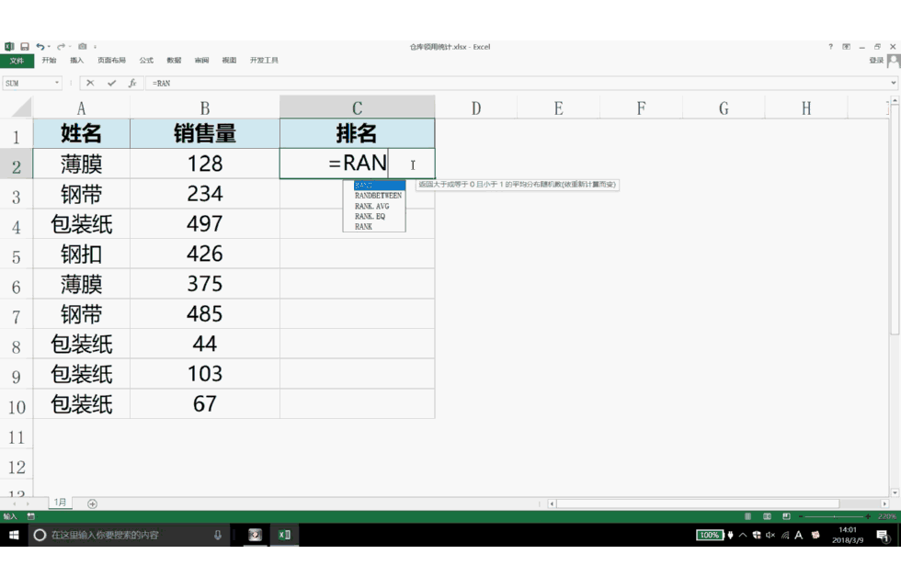The width and height of the screenshot is (901, 588).
Task: Cancel formula entry with the X icon
Action: click(x=90, y=83)
